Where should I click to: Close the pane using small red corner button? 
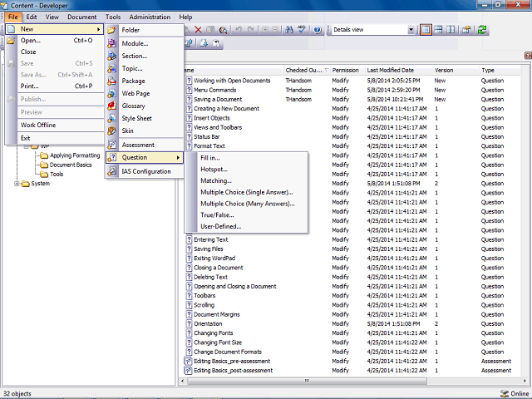tap(528, 56)
